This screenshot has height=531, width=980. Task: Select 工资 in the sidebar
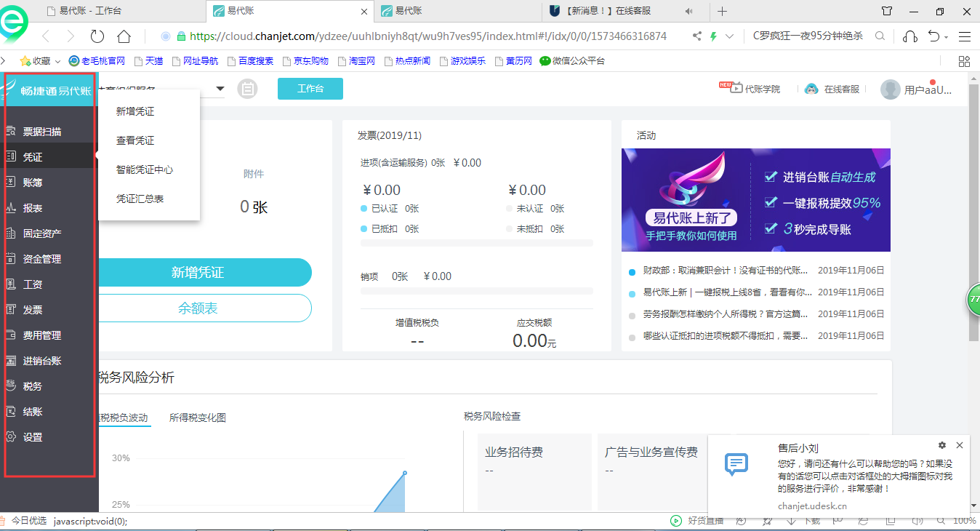point(33,284)
